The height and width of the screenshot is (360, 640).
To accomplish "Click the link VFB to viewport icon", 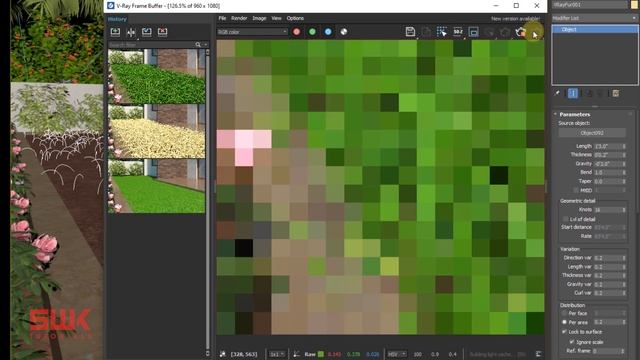I will (473, 32).
